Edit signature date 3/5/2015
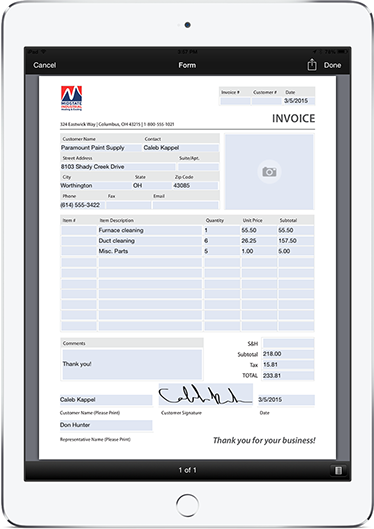 pyautogui.click(x=286, y=400)
